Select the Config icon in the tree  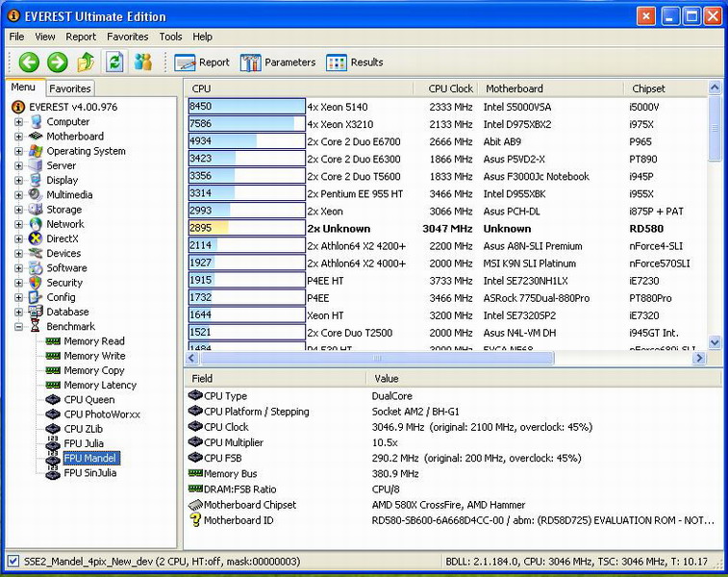pos(36,297)
